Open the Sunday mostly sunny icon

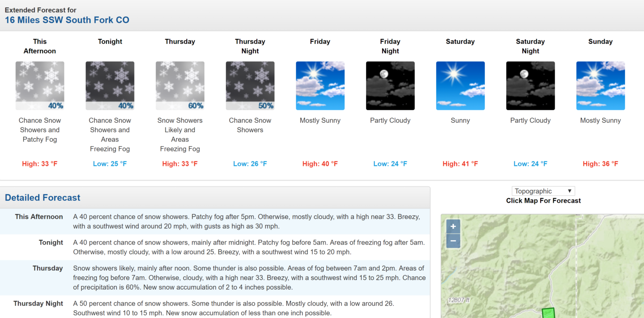coord(601,86)
